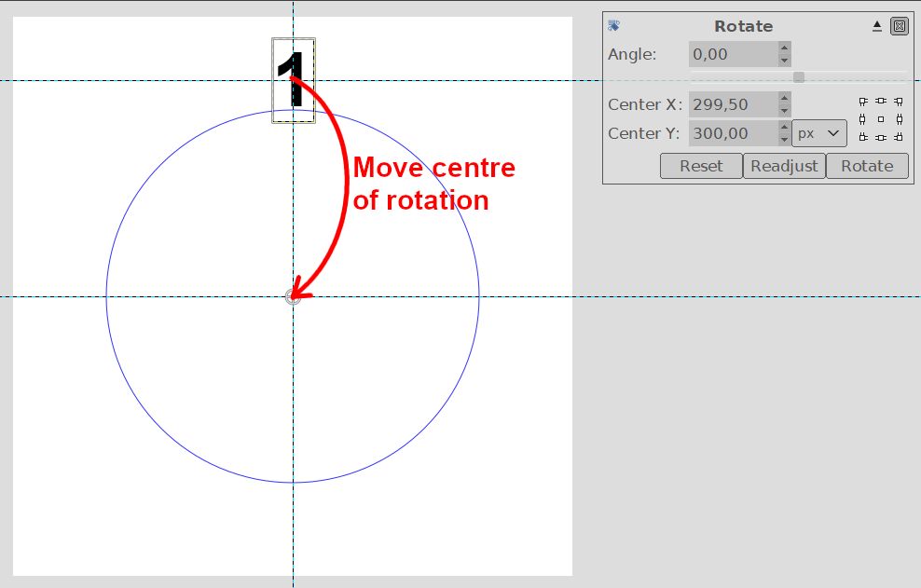Viewport: 921px width, 588px height.
Task: Decrease the Center X value with the down arrow
Action: [x=784, y=111]
